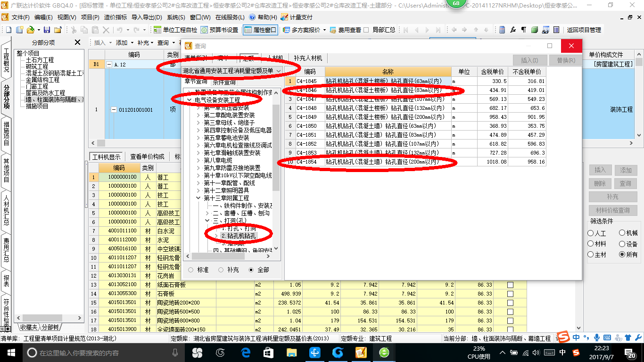Collapse the 电气设备安装工程 tree node
Viewport: 644px width, 362px height.
click(x=190, y=100)
